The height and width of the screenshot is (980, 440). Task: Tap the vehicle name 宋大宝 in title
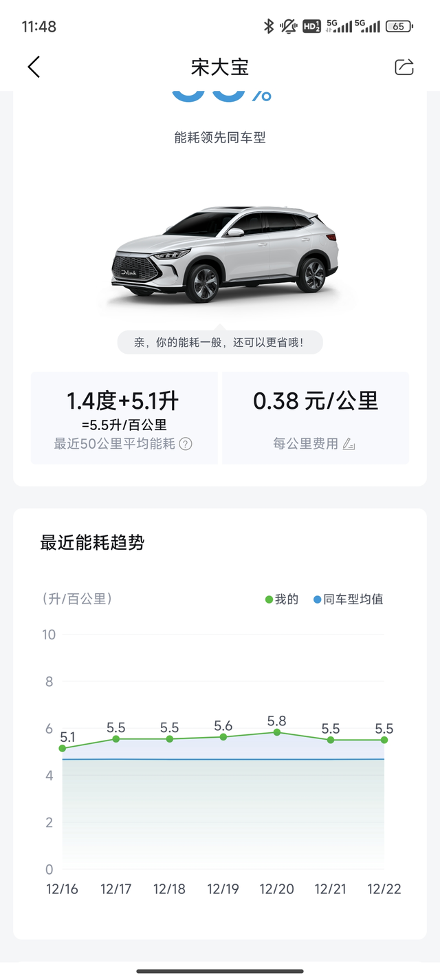(220, 67)
